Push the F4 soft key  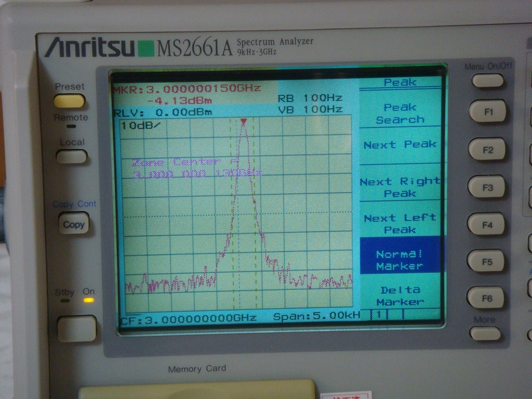[486, 224]
